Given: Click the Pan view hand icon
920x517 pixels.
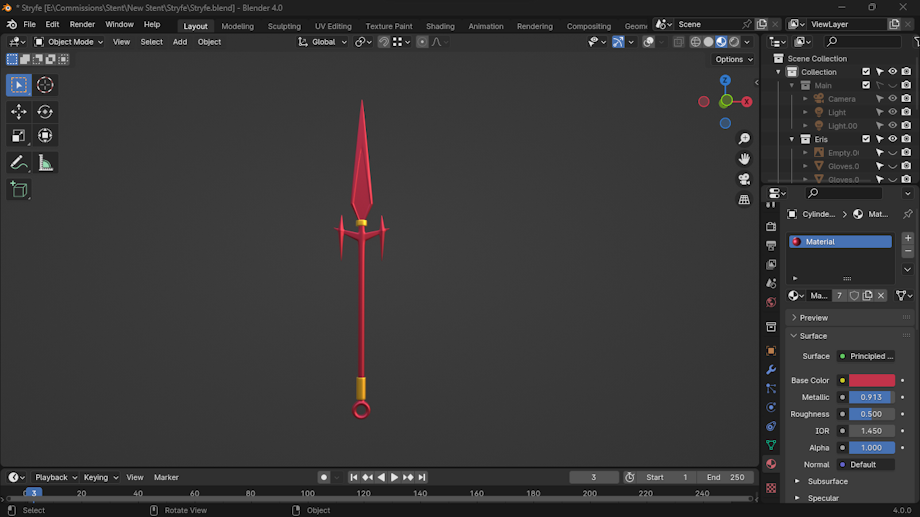Looking at the screenshot, I should pyautogui.click(x=744, y=159).
